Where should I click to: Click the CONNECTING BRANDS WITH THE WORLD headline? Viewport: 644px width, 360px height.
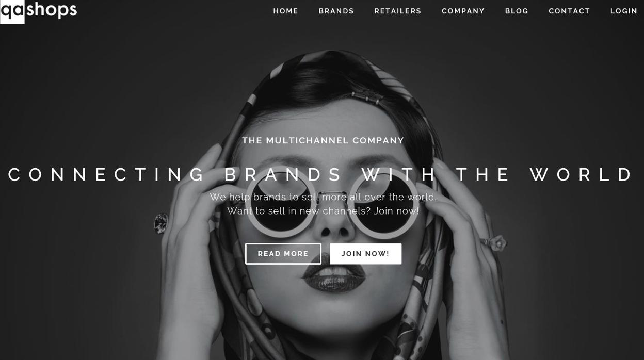[x=321, y=175]
